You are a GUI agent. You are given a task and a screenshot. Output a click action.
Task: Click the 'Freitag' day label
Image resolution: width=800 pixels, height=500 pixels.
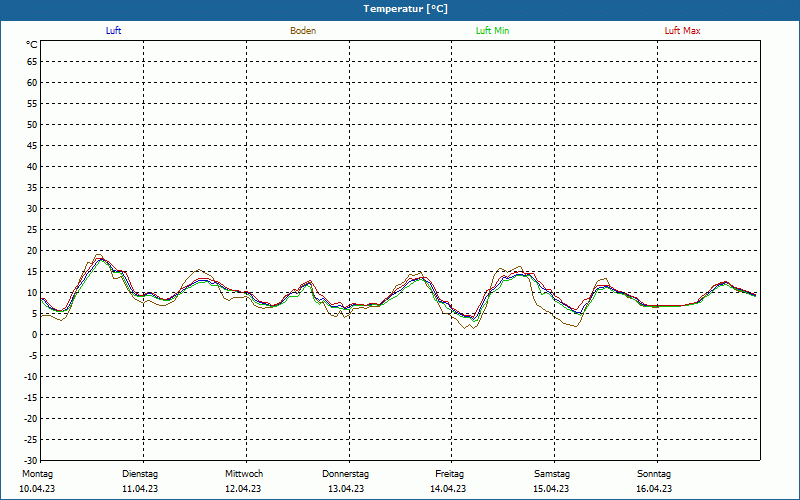click(x=449, y=474)
